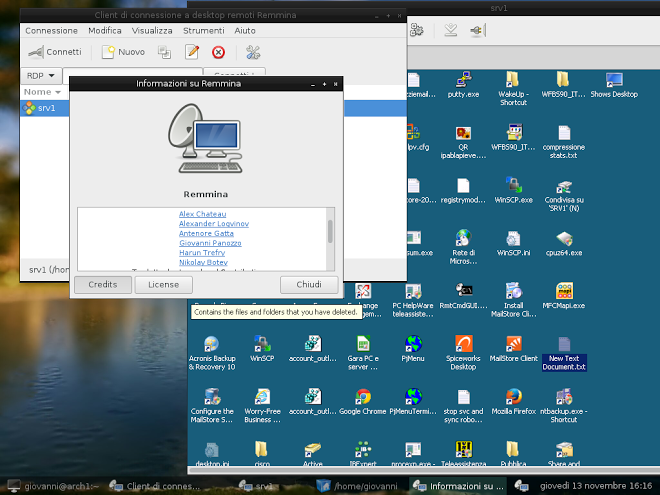Switch to /home/giovanni taskbar window
The width and height of the screenshot is (660, 495).
(355, 487)
